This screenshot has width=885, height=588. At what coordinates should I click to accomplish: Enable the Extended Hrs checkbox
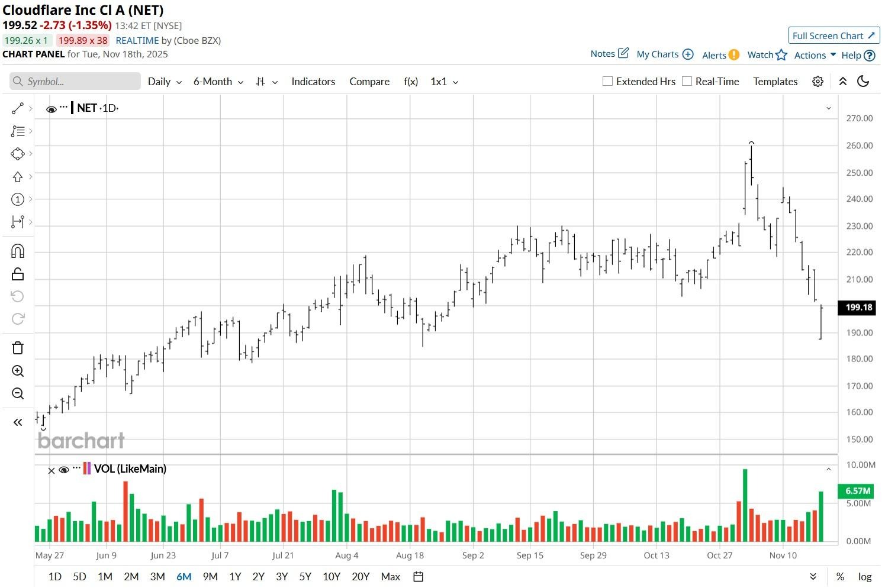607,81
